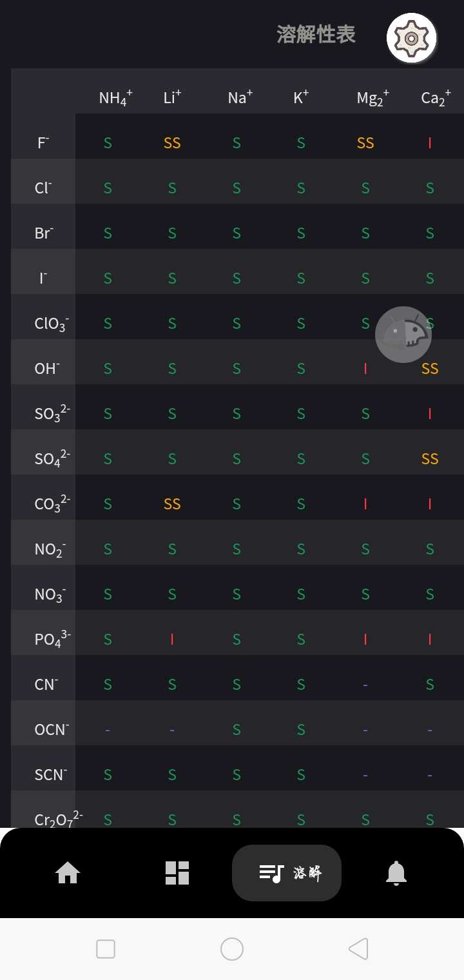Tap the red I cell for Mg2+ hydroxide
Screen dimensions: 464x980
tap(365, 369)
